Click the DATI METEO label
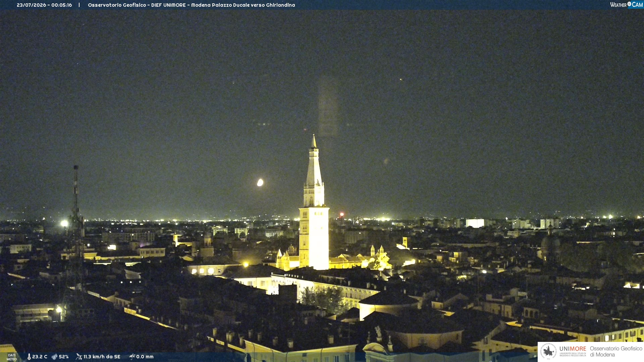This screenshot has width=644, height=362. pyautogui.click(x=12, y=357)
